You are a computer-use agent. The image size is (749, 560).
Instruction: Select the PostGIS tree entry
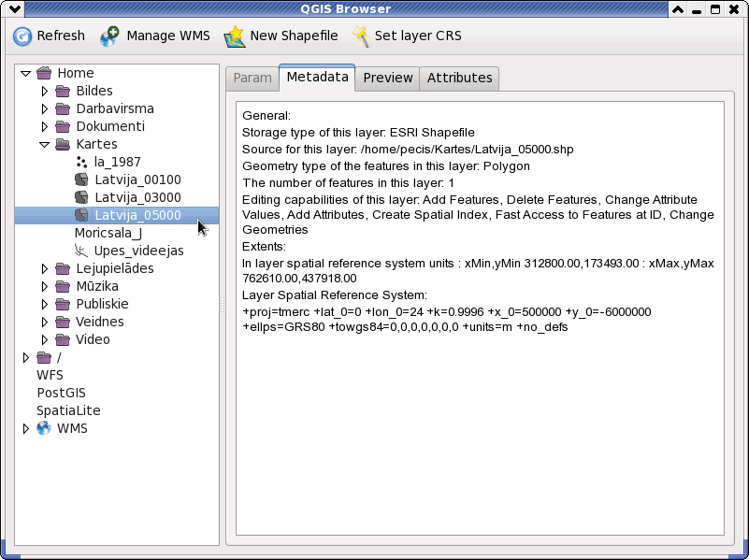pyautogui.click(x=61, y=393)
